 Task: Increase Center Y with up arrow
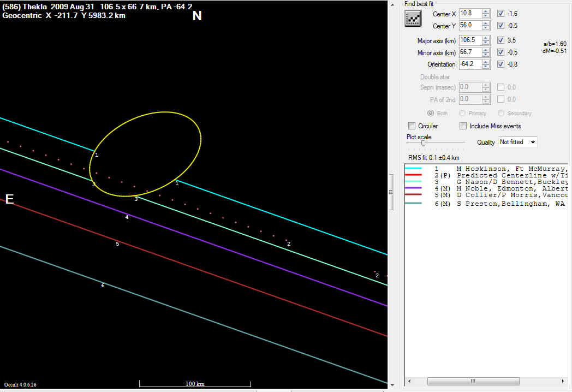coord(486,23)
